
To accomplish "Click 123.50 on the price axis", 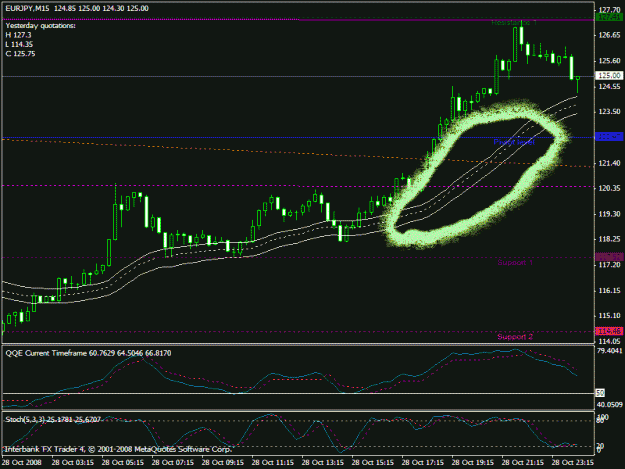I will tap(609, 112).
